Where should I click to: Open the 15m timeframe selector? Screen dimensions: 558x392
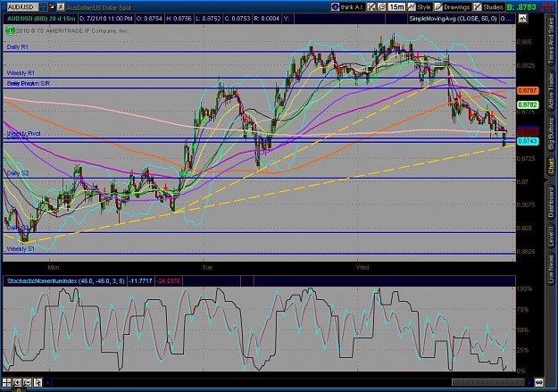tap(396, 7)
